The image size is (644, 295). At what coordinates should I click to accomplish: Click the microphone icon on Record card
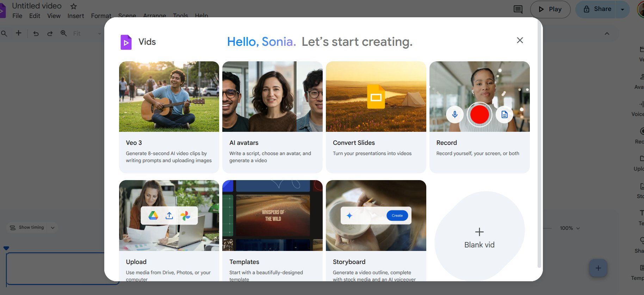455,115
